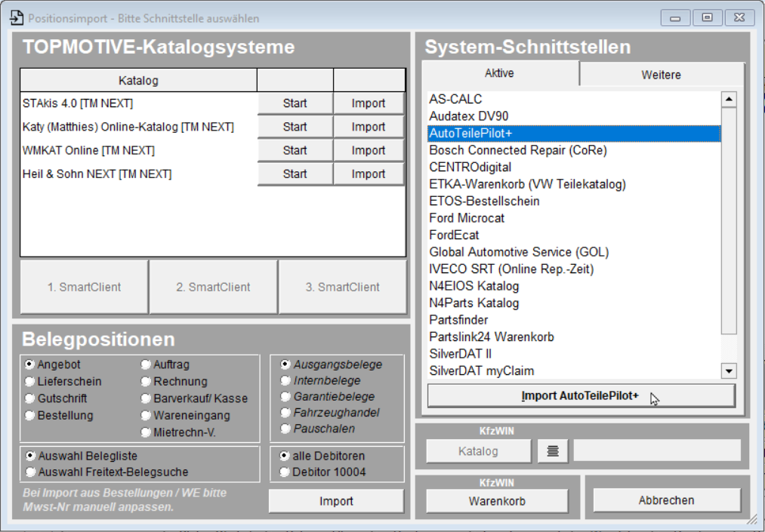The width and height of the screenshot is (765, 532).
Task: Select the Rechnung radio button
Action: point(146,381)
